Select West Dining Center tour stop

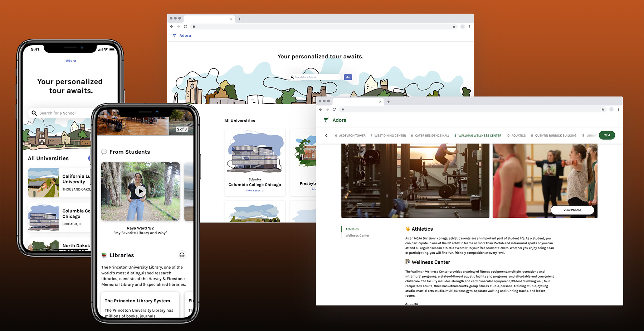[388, 136]
